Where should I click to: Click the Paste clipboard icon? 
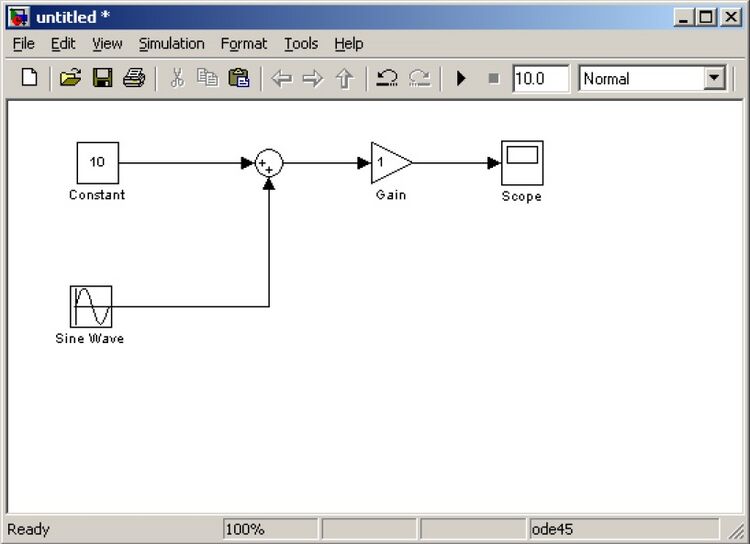click(x=239, y=79)
